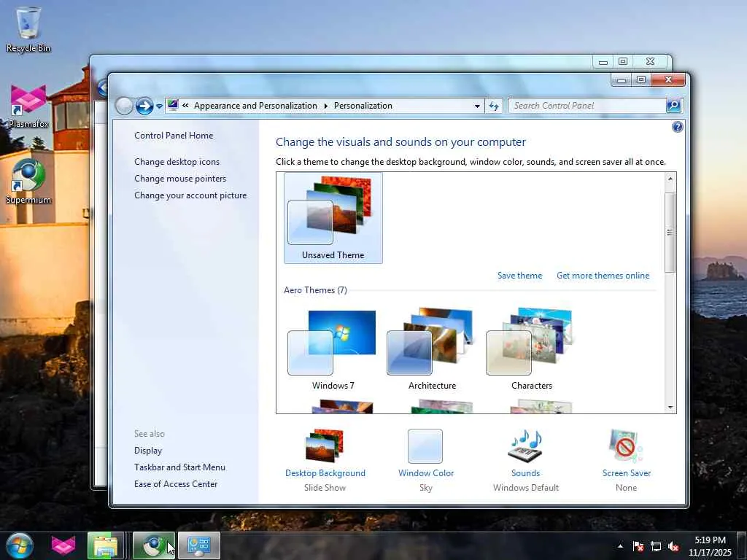
Task: Click the search magnifier icon
Action: 673,106
